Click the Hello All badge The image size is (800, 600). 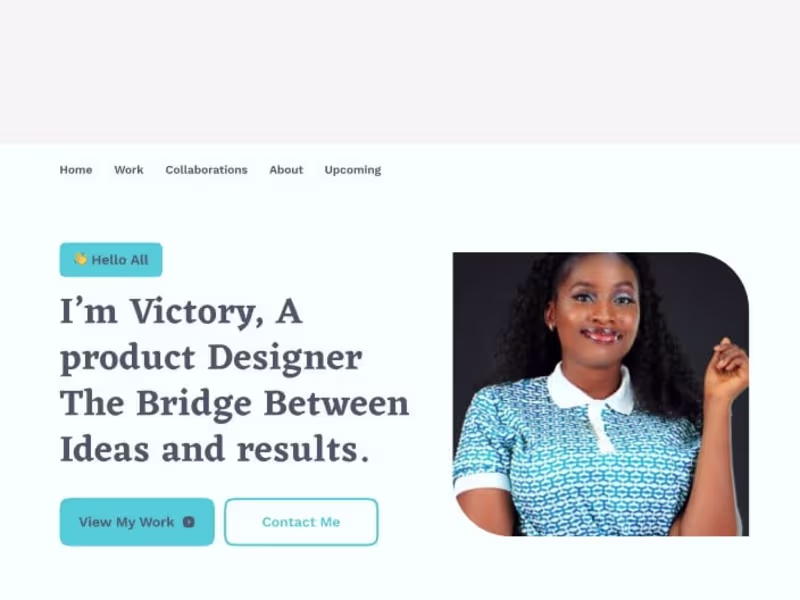[111, 260]
